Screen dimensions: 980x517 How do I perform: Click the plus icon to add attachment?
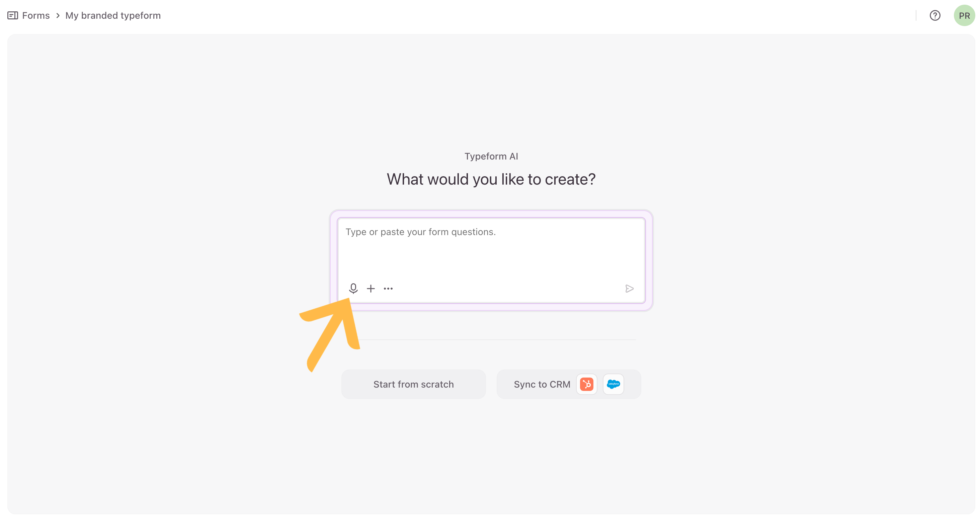tap(371, 289)
